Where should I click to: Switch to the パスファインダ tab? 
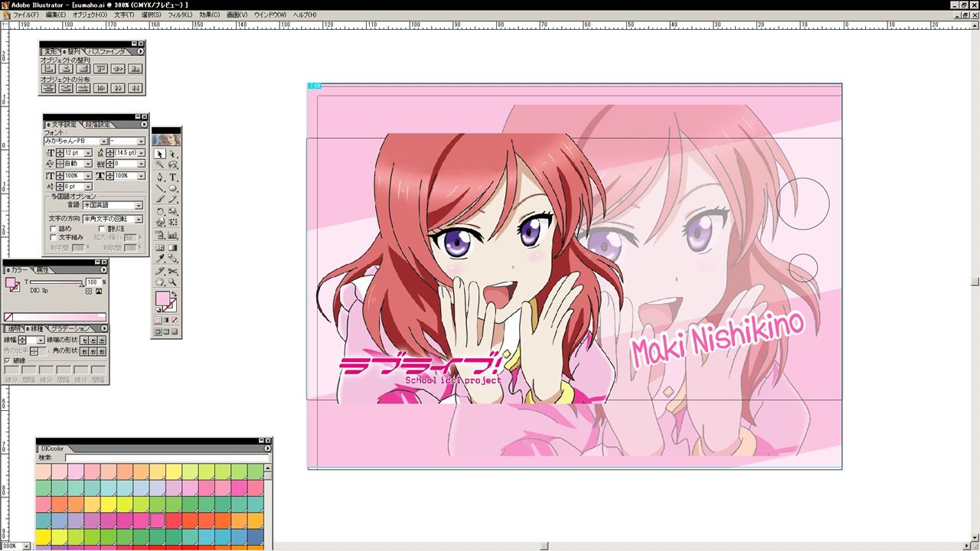point(106,51)
